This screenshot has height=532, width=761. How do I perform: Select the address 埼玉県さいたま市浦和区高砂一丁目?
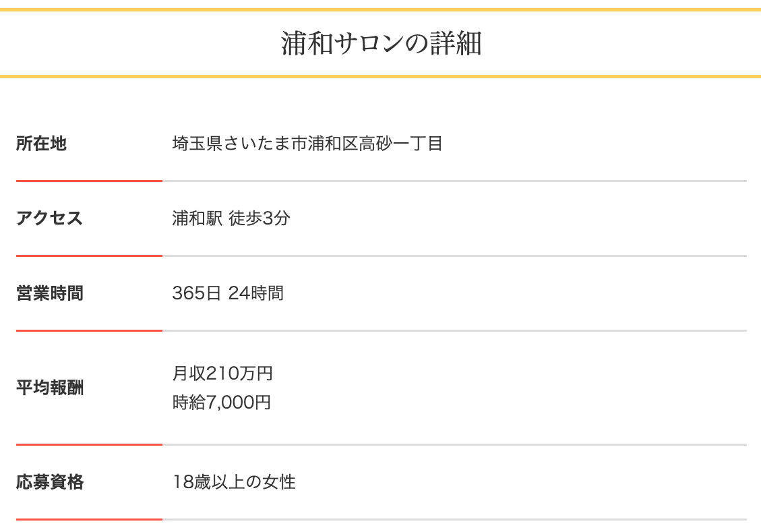[x=307, y=144]
